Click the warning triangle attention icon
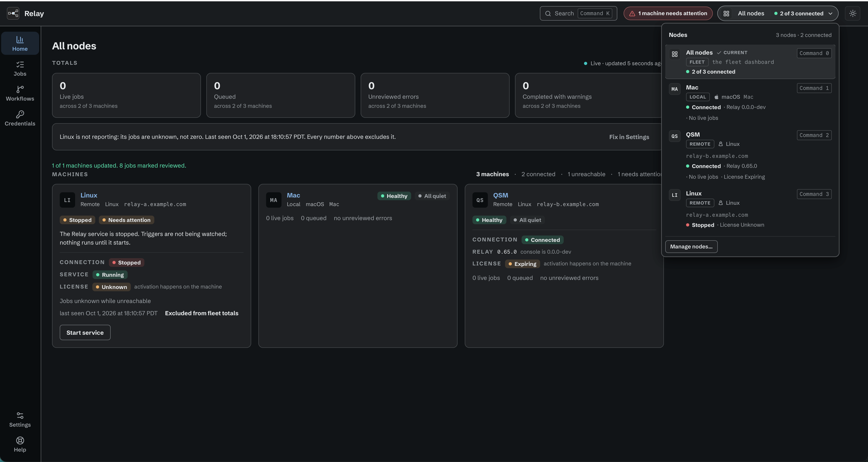Image resolution: width=868 pixels, height=462 pixels. [632, 14]
